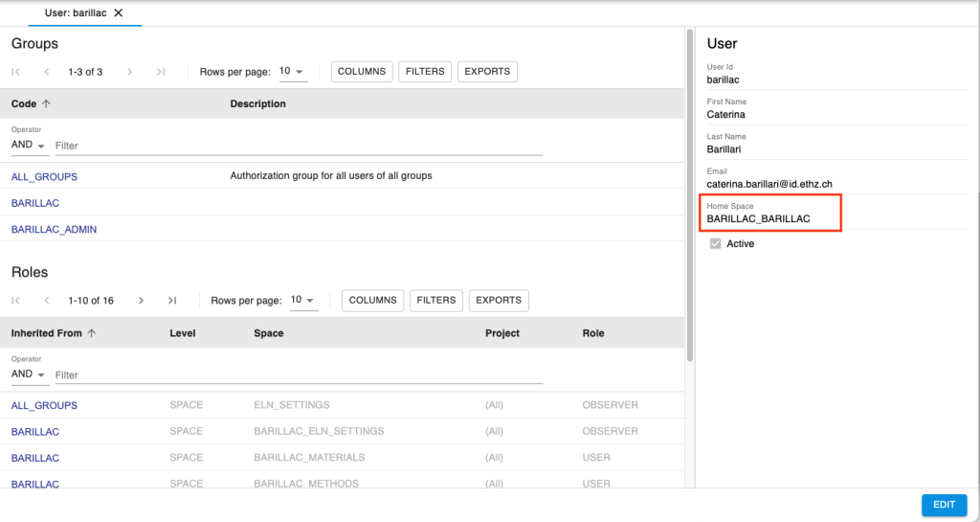Open Roles rows per page dropdown
The image size is (980, 522).
pyautogui.click(x=303, y=300)
